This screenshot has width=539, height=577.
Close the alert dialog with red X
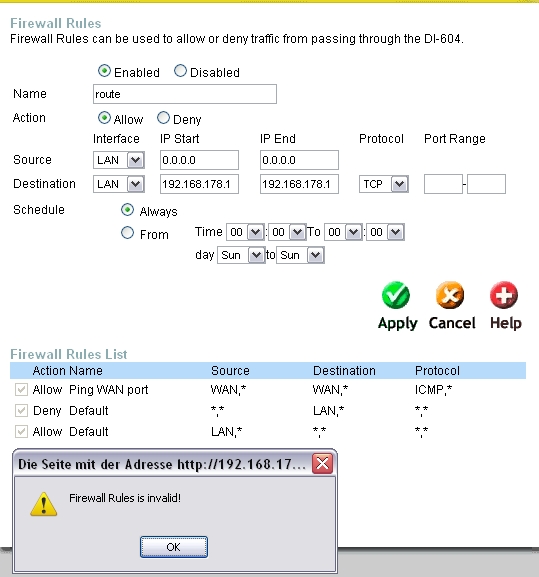click(323, 464)
